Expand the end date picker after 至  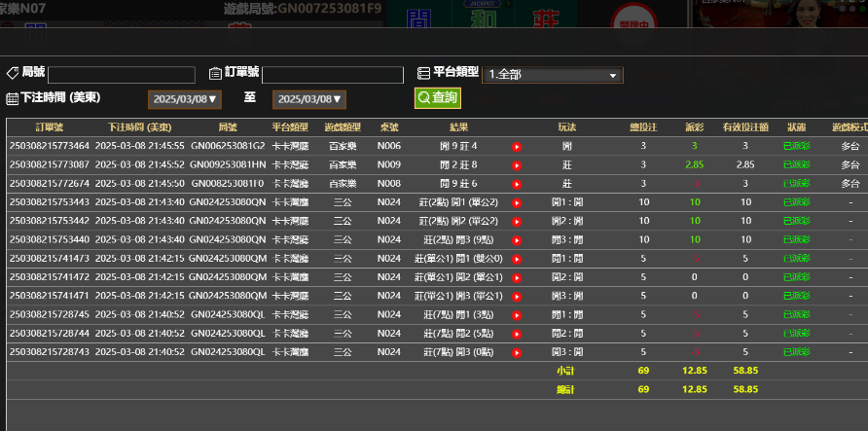point(308,99)
